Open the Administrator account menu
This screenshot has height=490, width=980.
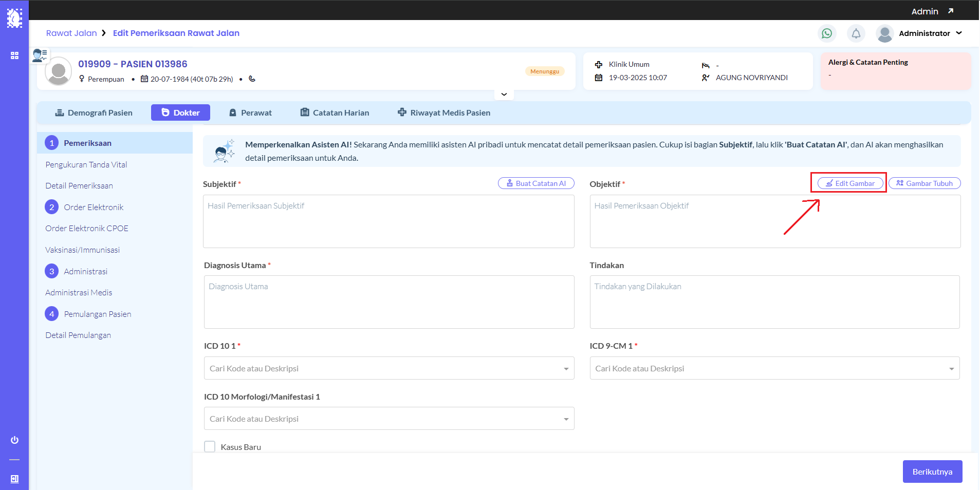(x=920, y=33)
